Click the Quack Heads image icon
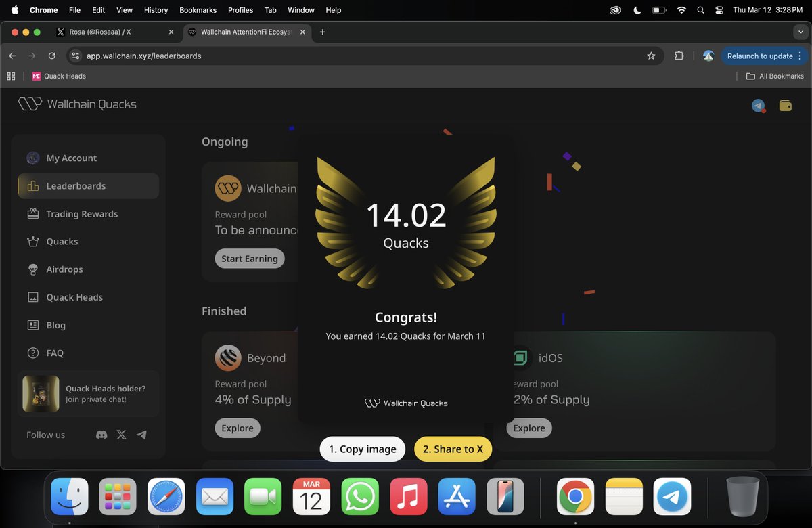 coord(32,297)
